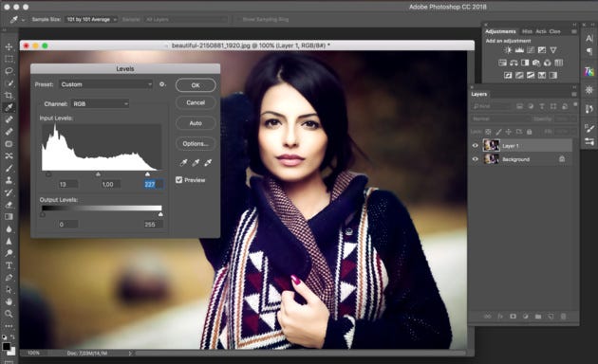Hide Layer 1 using the eye icon
Image resolution: width=598 pixels, height=364 pixels.
click(476, 145)
